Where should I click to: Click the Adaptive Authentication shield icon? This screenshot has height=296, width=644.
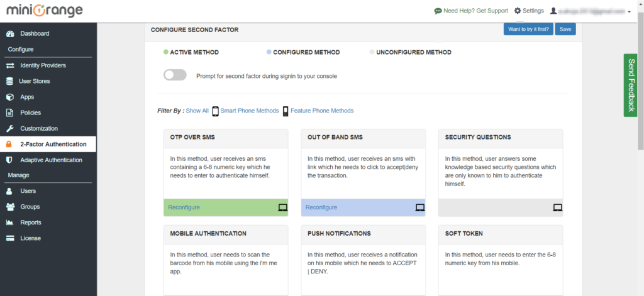[x=10, y=160]
